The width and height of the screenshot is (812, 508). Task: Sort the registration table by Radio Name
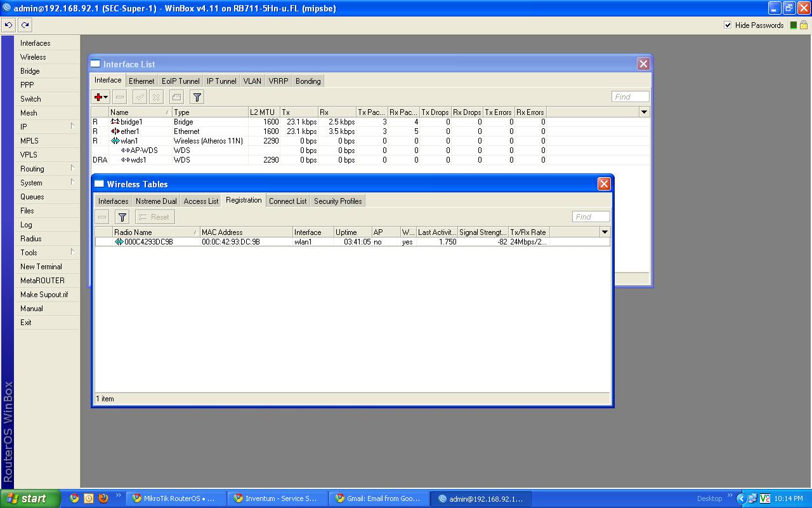tap(156, 232)
